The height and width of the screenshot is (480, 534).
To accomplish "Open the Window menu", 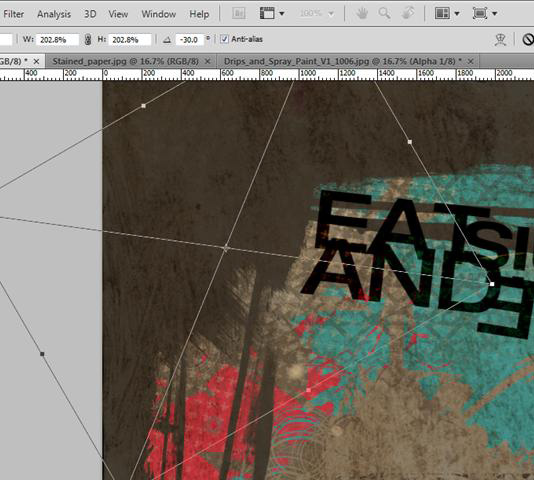I will [x=158, y=14].
